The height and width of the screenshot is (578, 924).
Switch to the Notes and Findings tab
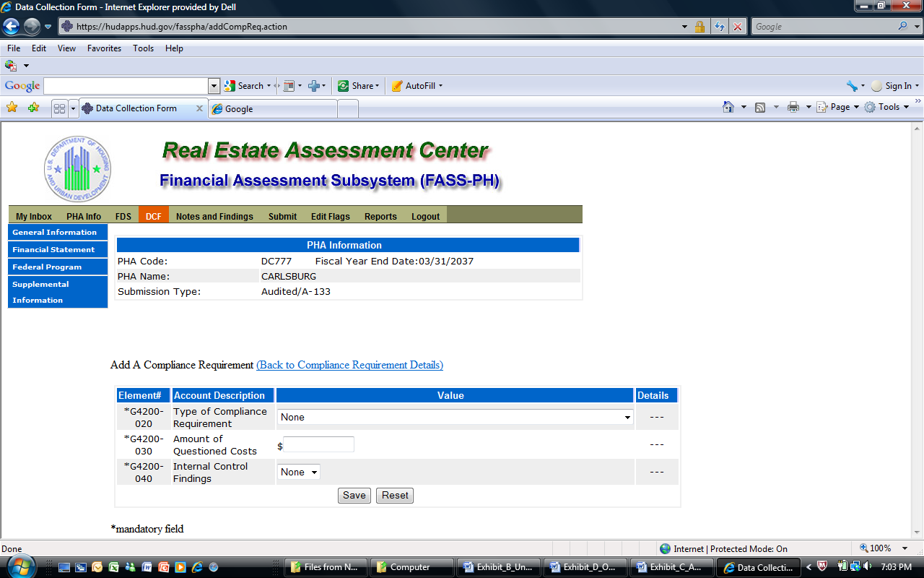214,216
